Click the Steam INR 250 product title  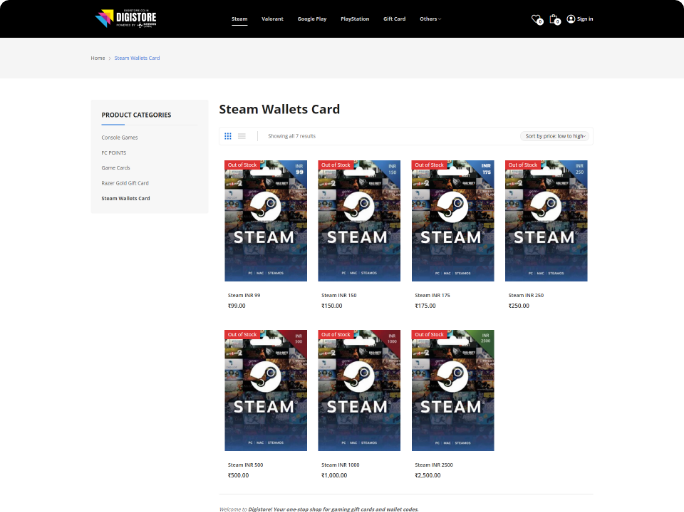(526, 295)
